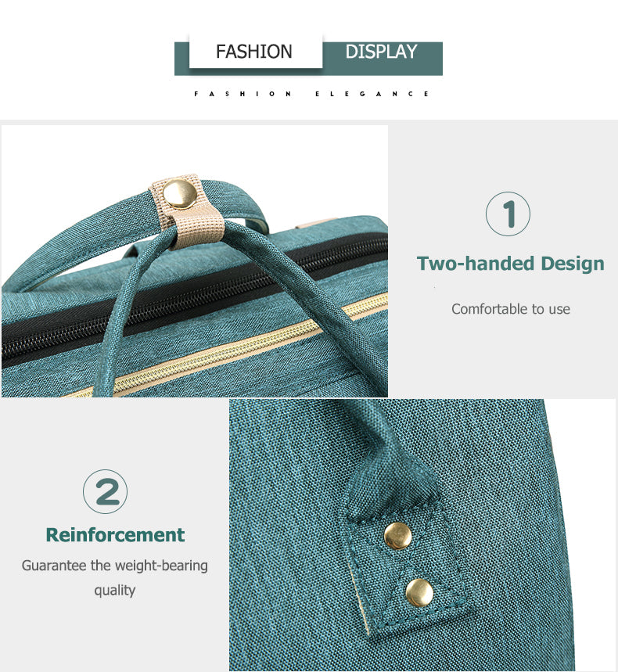The height and width of the screenshot is (672, 618).
Task: Select the FASHION white tab label
Action: pyautogui.click(x=254, y=52)
